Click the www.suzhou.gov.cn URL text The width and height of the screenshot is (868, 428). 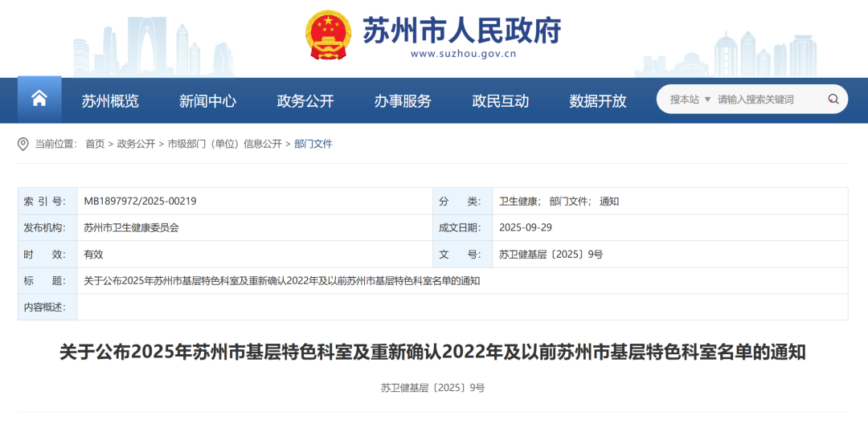point(463,54)
